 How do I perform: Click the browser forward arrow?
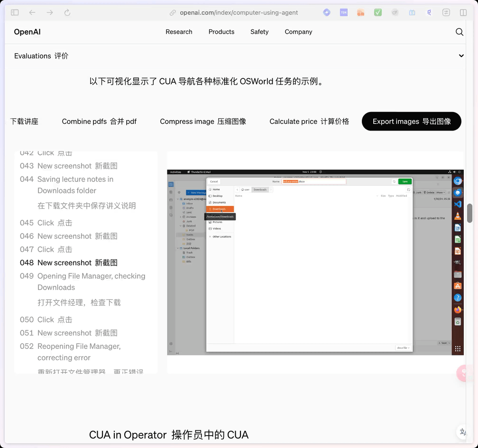(50, 13)
